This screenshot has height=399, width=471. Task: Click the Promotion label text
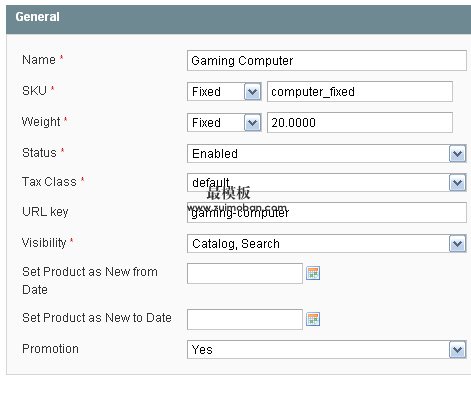point(50,349)
